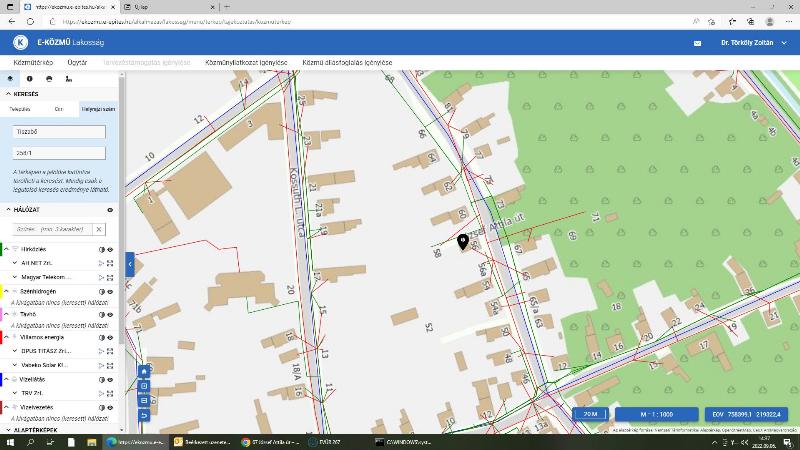Screen dimensions: 800x450
Task: Click the undo/back arrow map button
Action: pyautogui.click(x=144, y=415)
